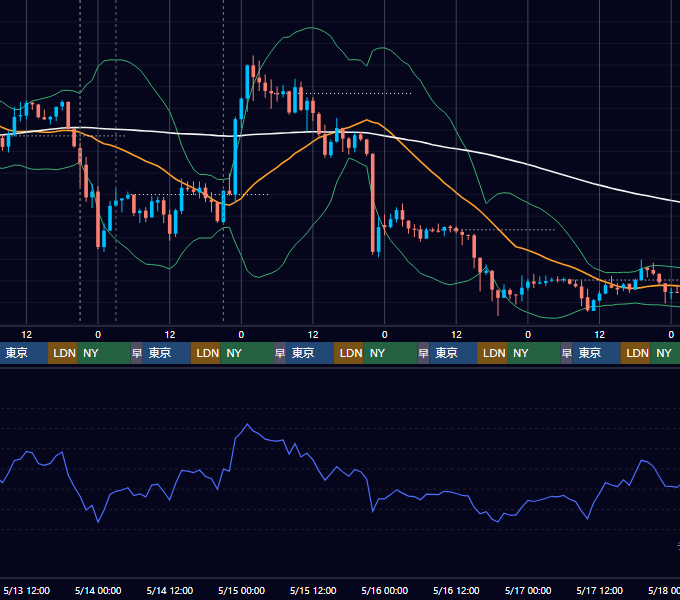Select the 東京 session block for 5/14
Screen dimensions: 680x600
tap(167, 353)
